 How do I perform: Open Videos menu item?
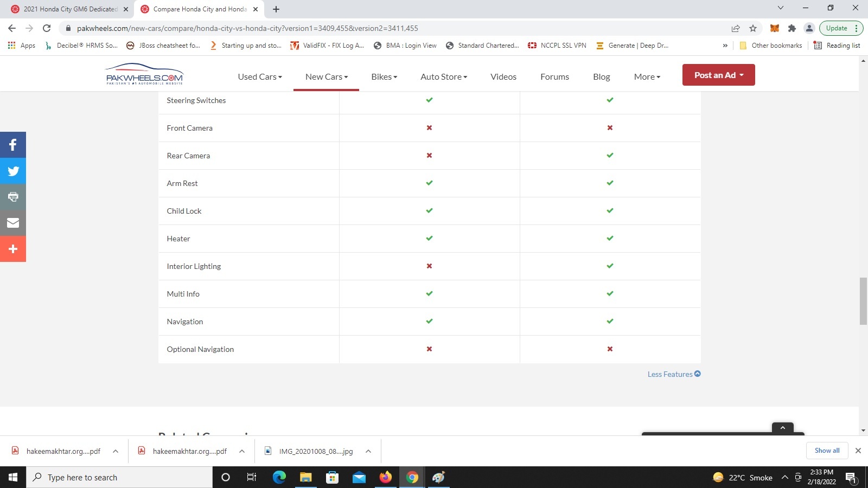[503, 77]
